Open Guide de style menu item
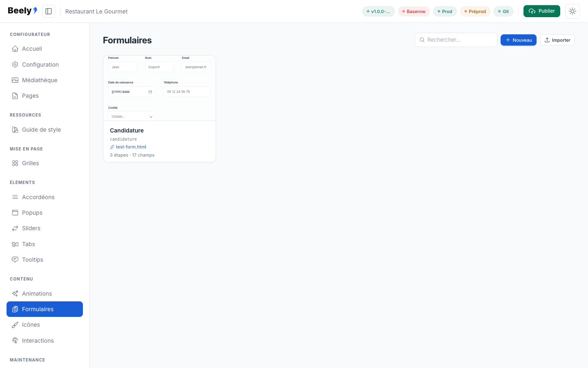This screenshot has width=588, height=368. point(45,130)
